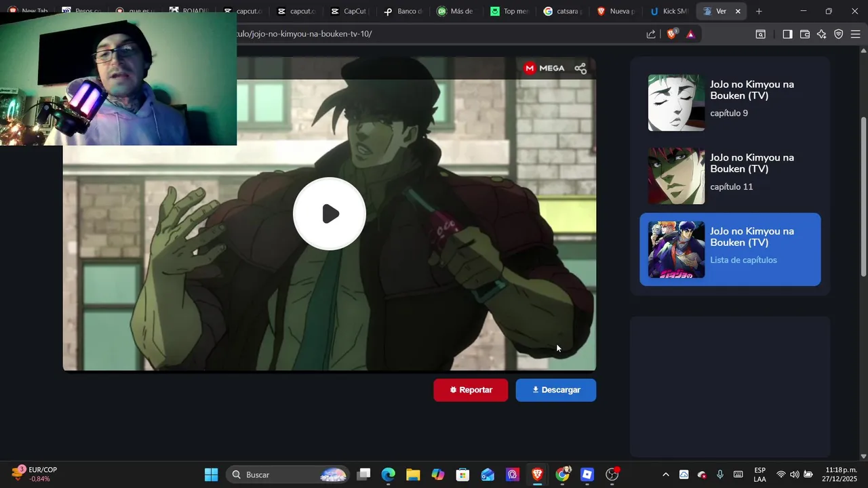Click the share page icon in address bar
This screenshot has width=868, height=488.
click(x=651, y=34)
